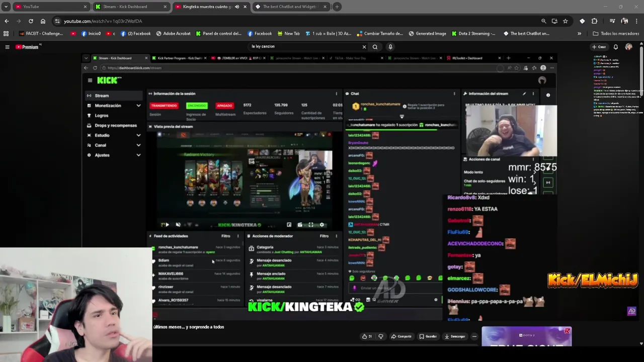This screenshot has width=644, height=362.
Task: Open a new browser tab
Action: tap(337, 7)
